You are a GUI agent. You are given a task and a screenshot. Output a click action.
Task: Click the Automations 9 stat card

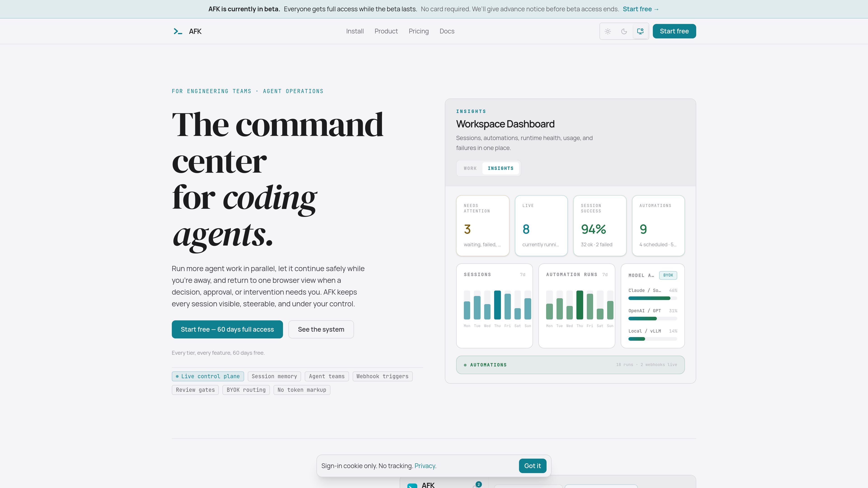coord(658,226)
